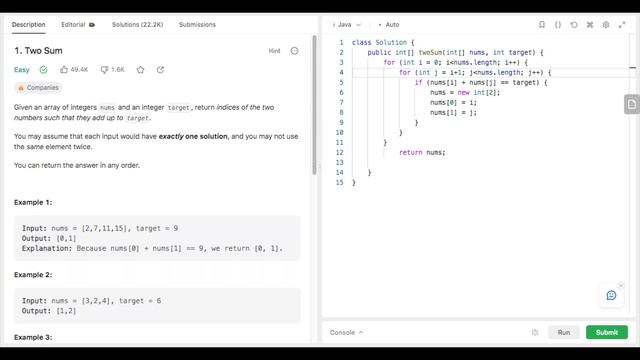Click the thumbs down dislike icon
This screenshot has height=360, width=640.
pyautogui.click(x=104, y=70)
